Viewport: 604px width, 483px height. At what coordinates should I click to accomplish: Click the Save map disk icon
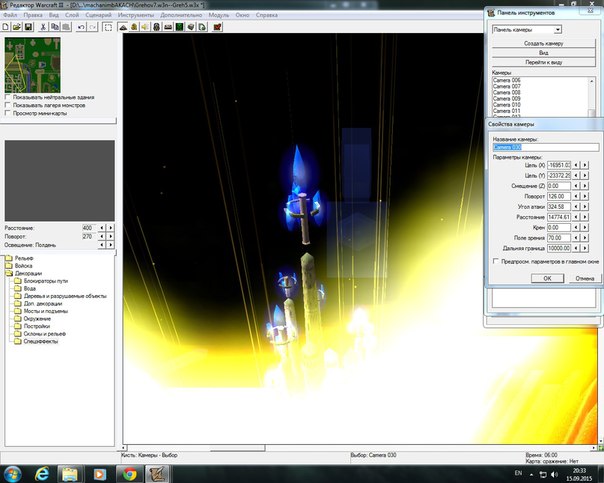(29, 28)
